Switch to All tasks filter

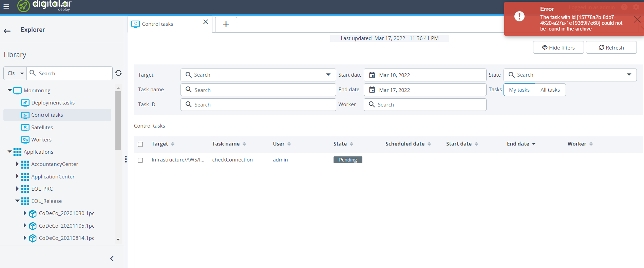(550, 90)
